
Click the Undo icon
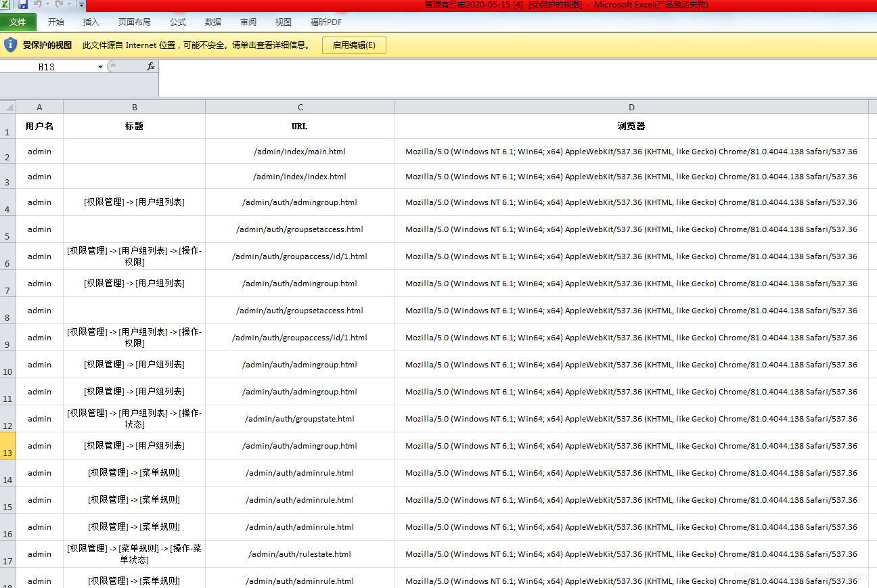[x=39, y=5]
